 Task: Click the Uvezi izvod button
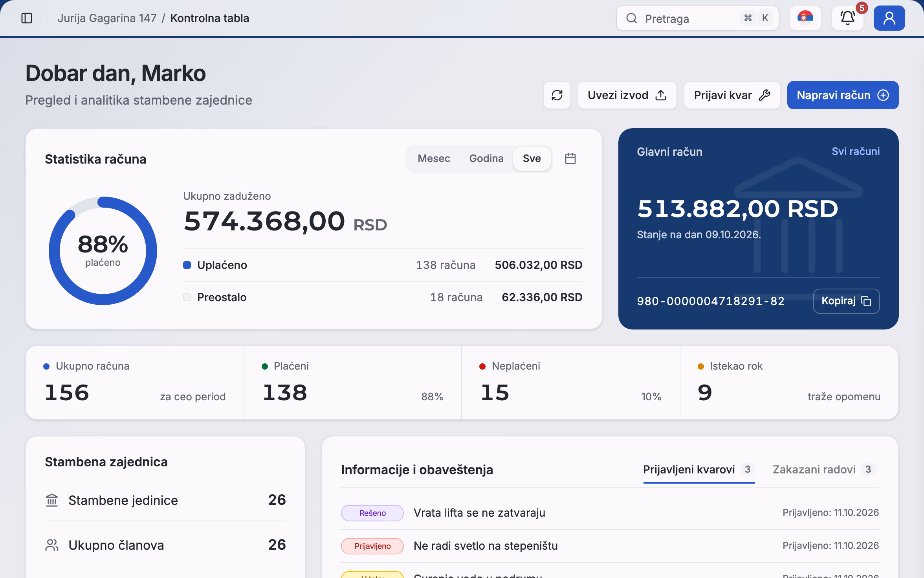click(627, 95)
